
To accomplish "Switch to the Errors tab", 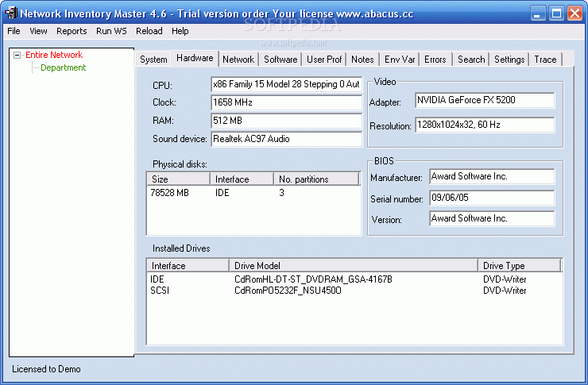I will (435, 60).
